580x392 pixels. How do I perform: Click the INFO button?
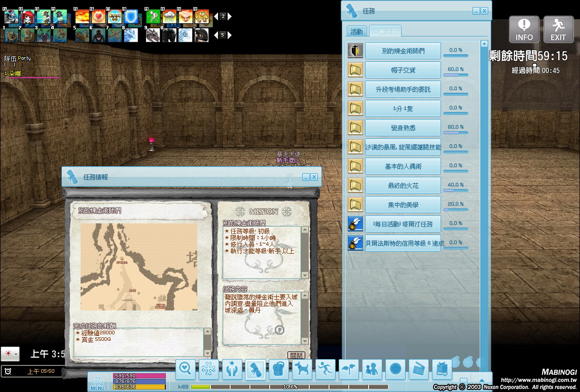(x=524, y=29)
